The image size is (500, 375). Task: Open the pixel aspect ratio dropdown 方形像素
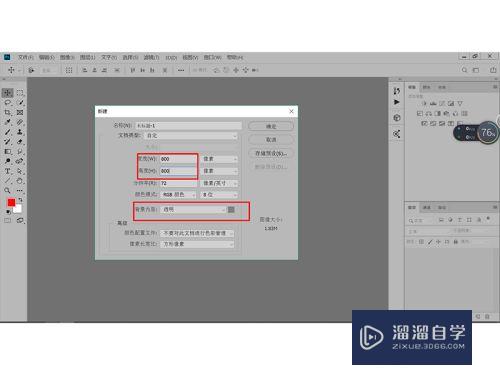[197, 244]
